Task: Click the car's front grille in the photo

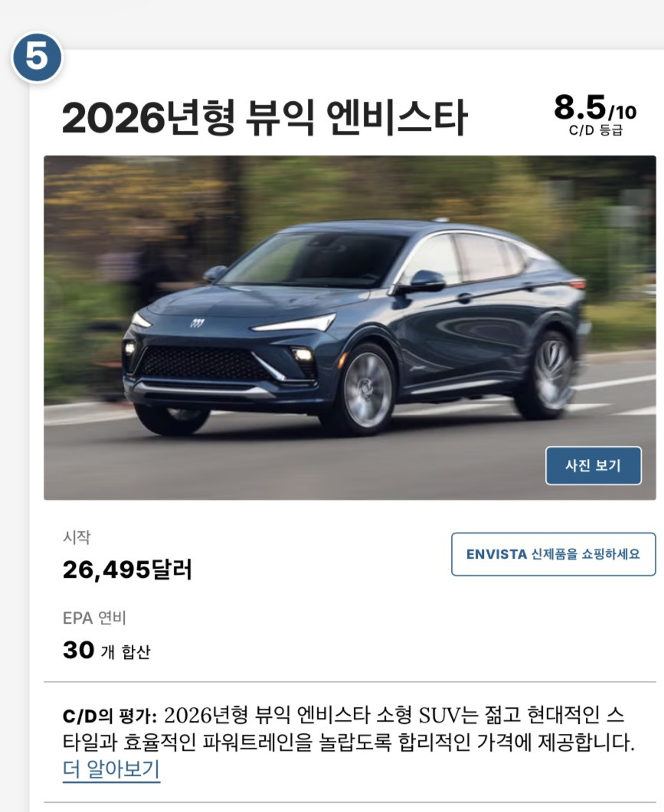Action: pyautogui.click(x=202, y=364)
